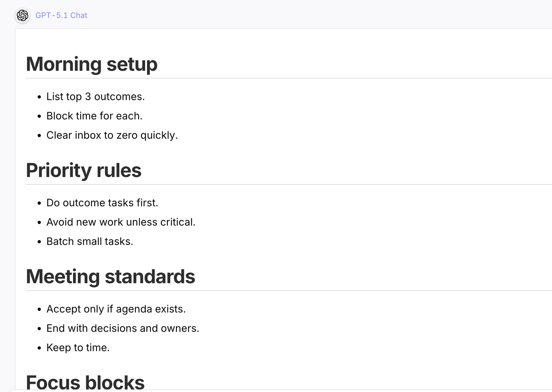Viewport: 552px width, 392px height.
Task: Select the 'Batch small tasks.' line
Action: [90, 241]
